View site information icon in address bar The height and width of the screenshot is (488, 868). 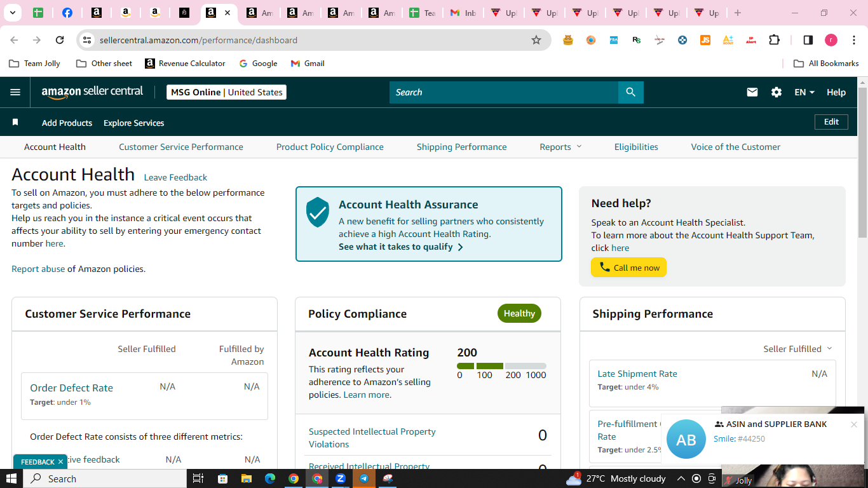87,40
